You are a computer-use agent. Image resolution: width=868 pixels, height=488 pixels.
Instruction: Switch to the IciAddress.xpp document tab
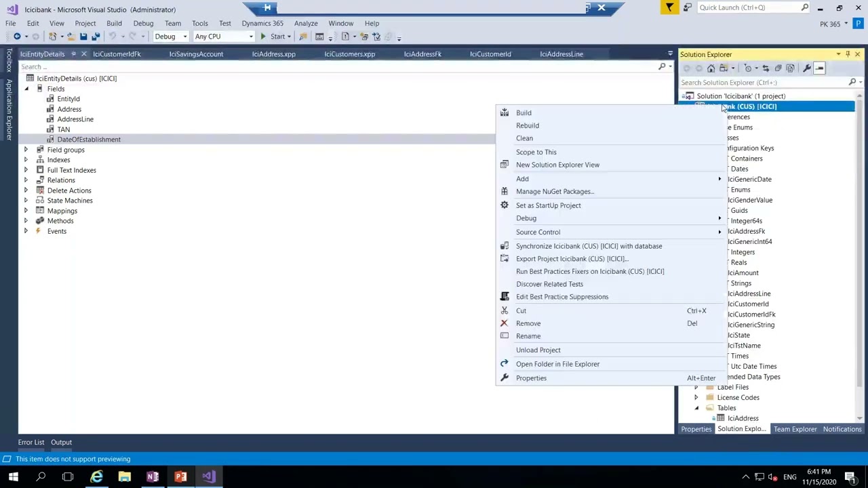click(273, 54)
